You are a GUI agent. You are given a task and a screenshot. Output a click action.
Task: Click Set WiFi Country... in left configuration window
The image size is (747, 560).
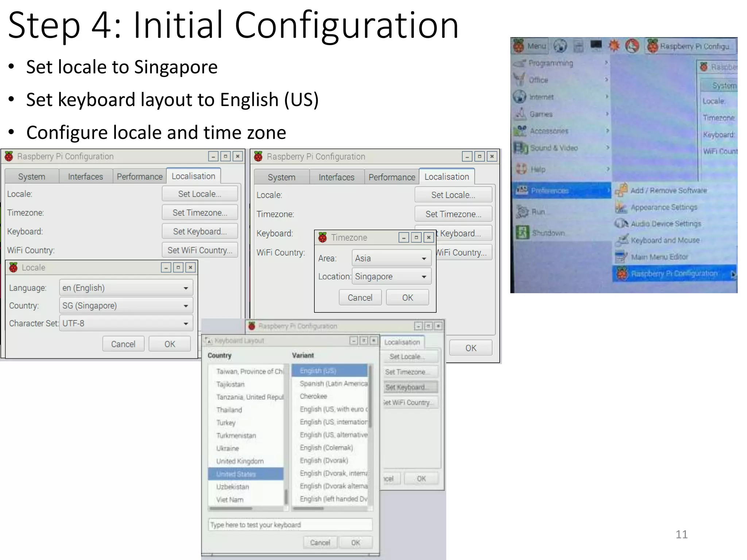pos(200,250)
